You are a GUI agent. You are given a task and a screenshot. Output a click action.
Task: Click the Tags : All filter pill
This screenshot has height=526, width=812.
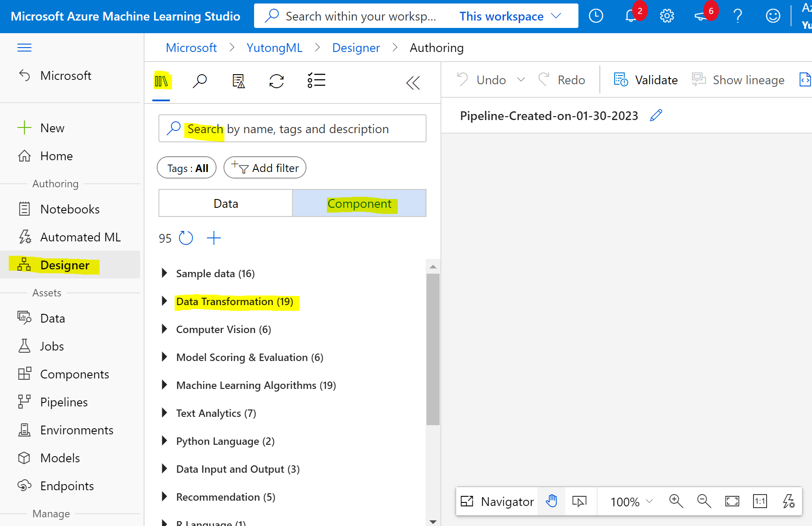(x=187, y=168)
